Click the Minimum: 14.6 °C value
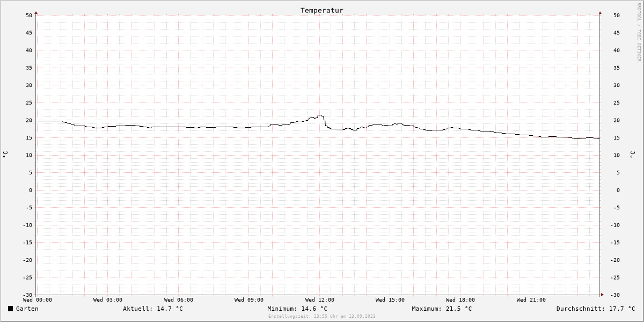The image size is (644, 322). 297,309
